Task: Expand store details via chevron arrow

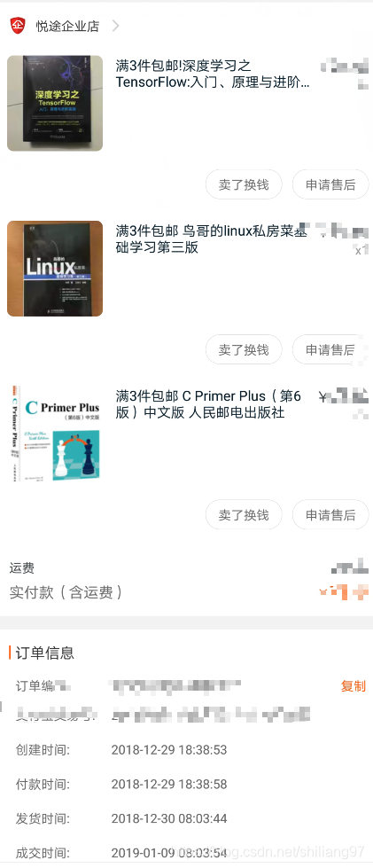Action: (x=115, y=26)
